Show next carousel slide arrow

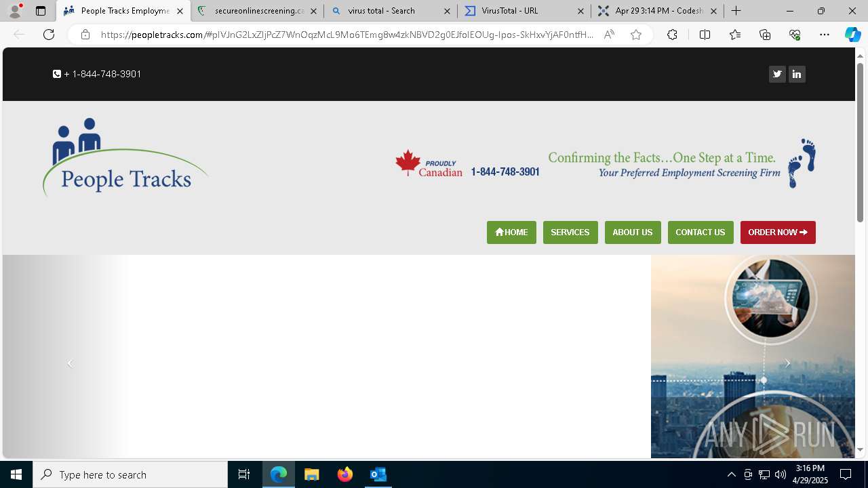(787, 363)
